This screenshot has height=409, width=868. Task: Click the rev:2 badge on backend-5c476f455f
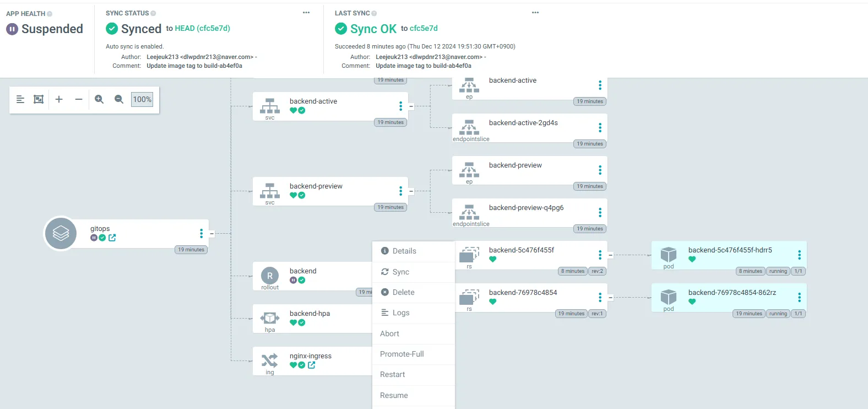[598, 271]
